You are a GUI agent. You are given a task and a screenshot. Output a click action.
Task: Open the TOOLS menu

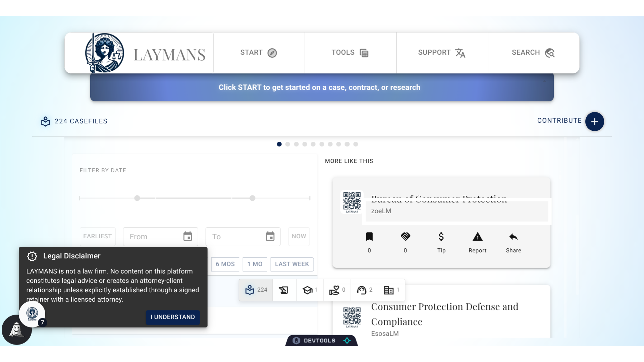[x=350, y=53]
